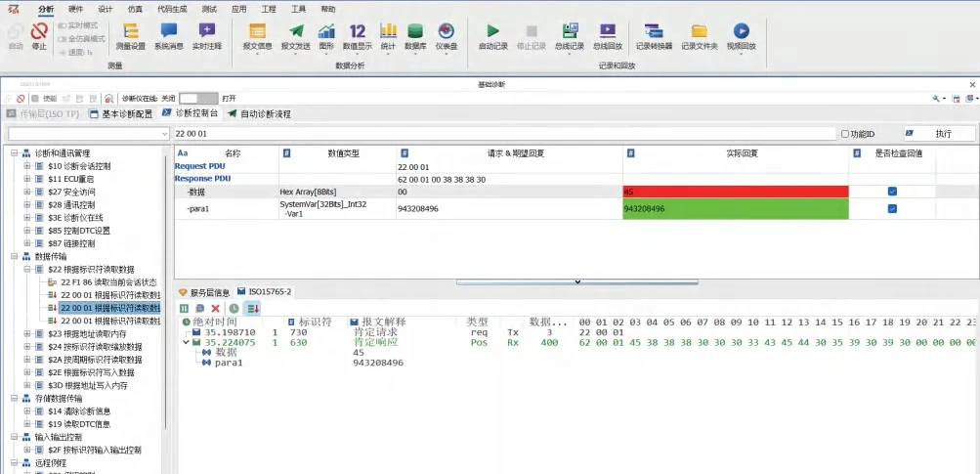Open 总线记录 bus logging tool
Image resolution: width=980 pixels, height=474 pixels.
point(570,36)
